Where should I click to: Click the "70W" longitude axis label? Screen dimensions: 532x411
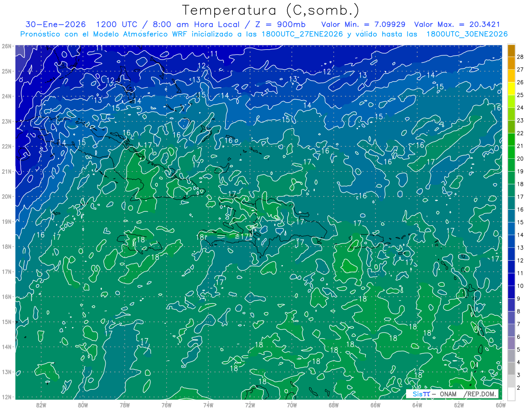(292, 405)
